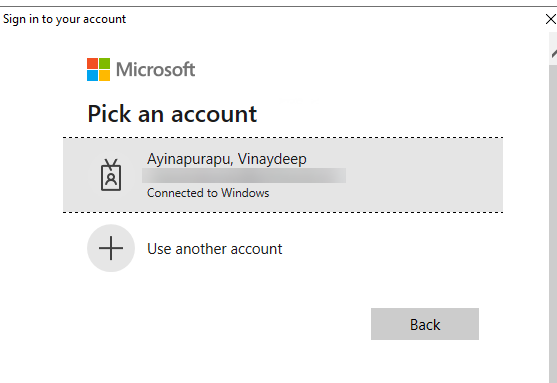Viewport: 557px width, 383px height.
Task: Click the Sign in to your account title
Action: [x=65, y=19]
